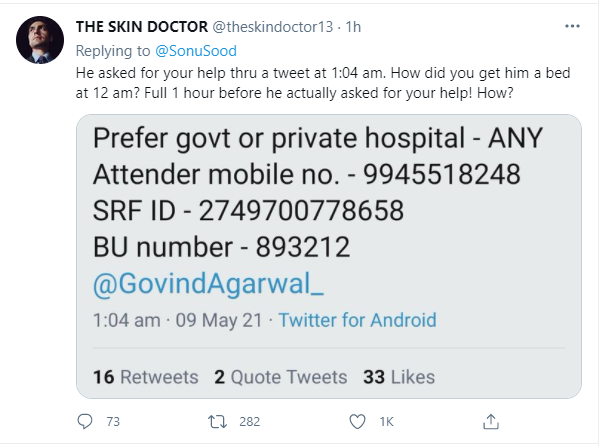Click the Twitter for Android link

pos(357,320)
